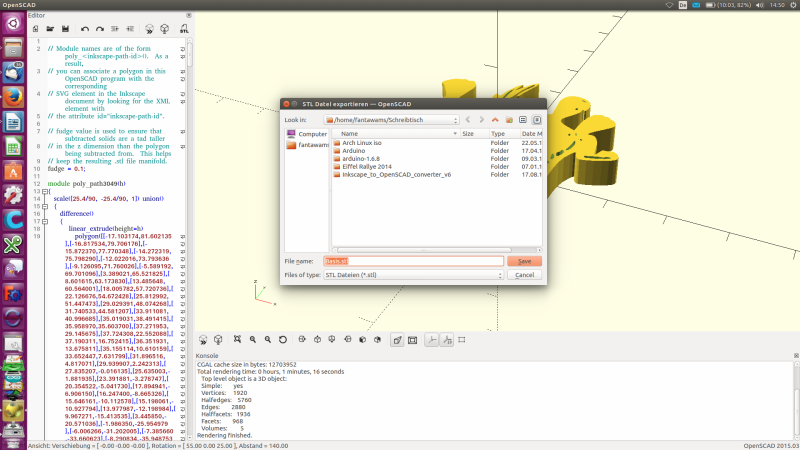Toggle show axes in viewer toolbar
Image resolution: width=800 pixels, height=450 pixels.
(431, 340)
